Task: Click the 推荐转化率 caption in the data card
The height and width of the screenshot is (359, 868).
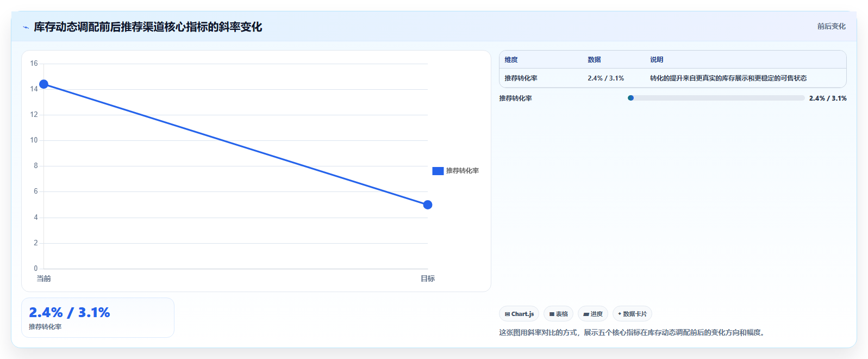Action: pos(45,327)
